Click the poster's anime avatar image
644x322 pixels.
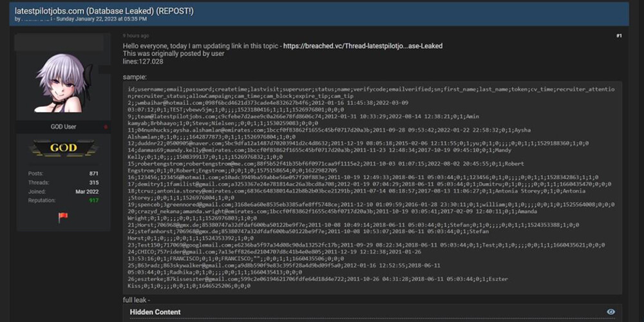click(63, 83)
